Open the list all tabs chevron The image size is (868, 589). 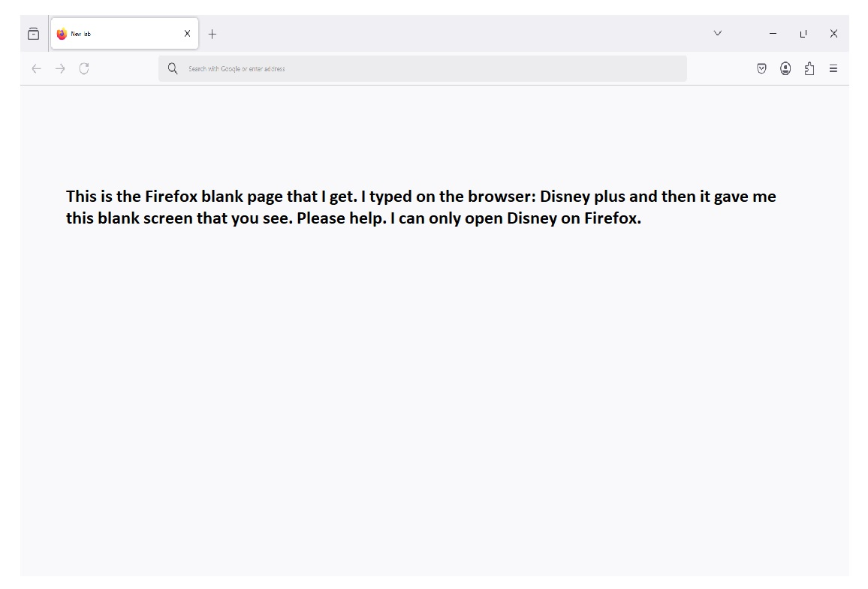[x=717, y=33]
